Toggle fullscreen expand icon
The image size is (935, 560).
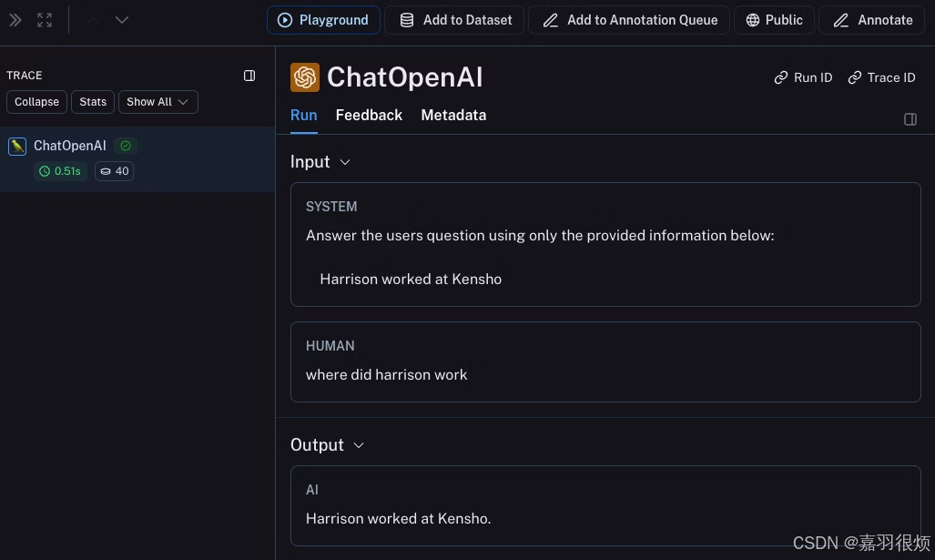point(45,20)
